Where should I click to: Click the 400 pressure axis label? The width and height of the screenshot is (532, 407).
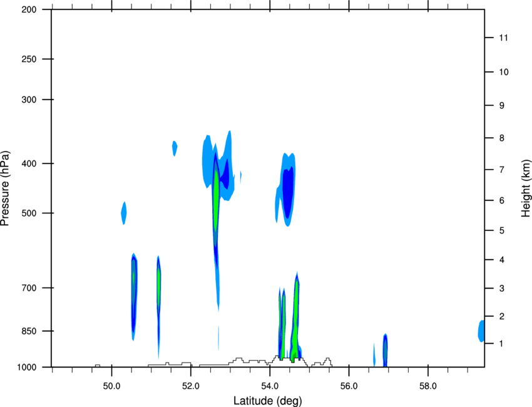click(x=29, y=163)
